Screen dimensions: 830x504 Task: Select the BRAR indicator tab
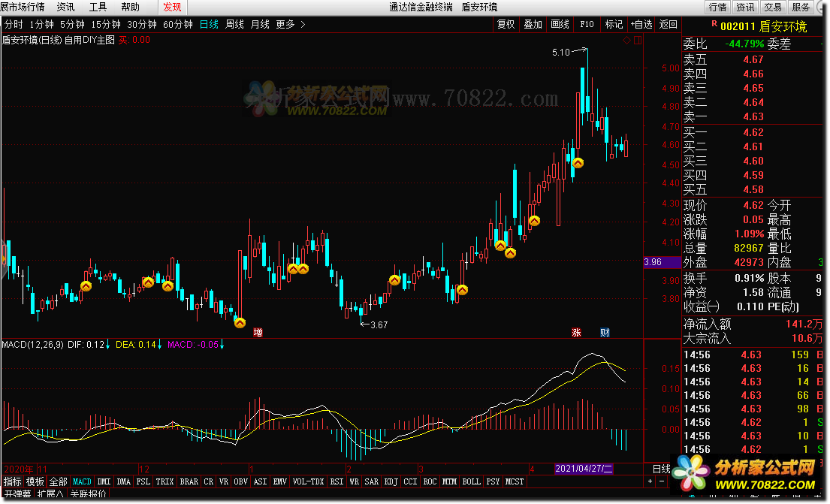(189, 481)
